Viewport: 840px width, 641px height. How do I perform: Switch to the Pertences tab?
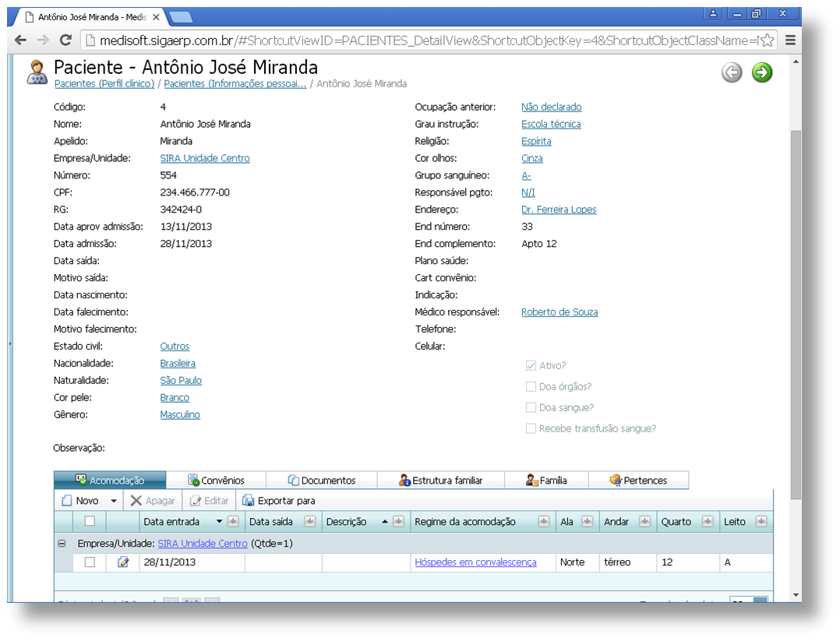tap(639, 481)
